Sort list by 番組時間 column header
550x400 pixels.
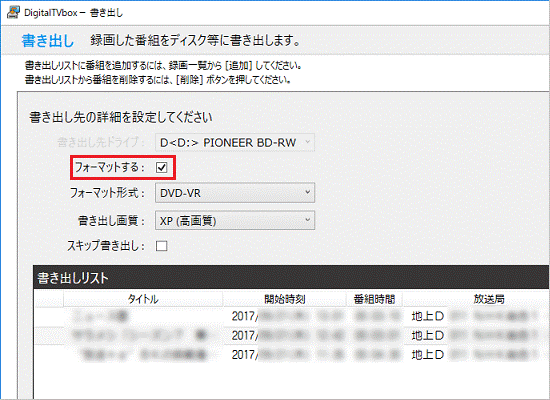point(374,299)
